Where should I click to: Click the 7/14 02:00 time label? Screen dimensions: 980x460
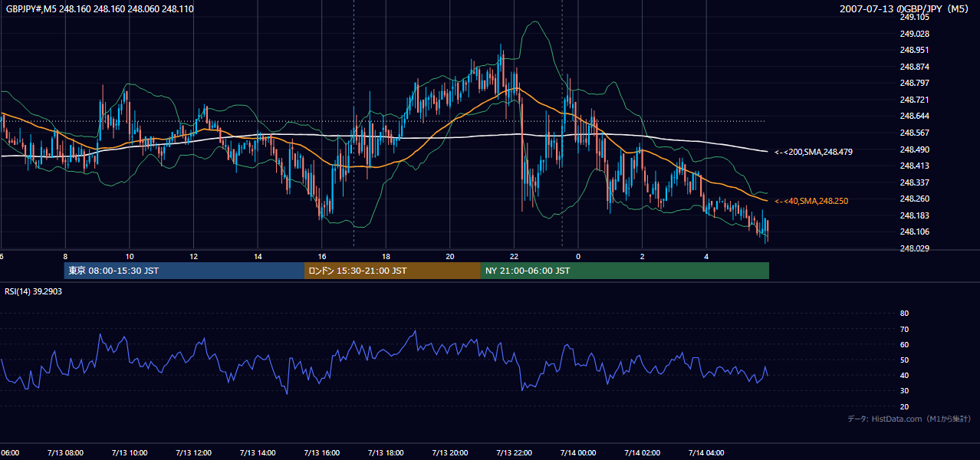click(643, 453)
